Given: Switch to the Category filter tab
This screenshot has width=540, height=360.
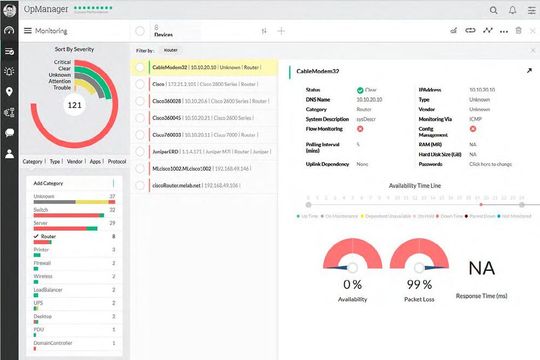Looking at the screenshot, I should coord(32,162).
